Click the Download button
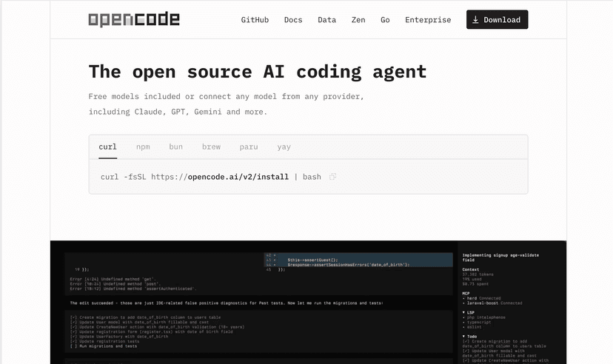 pyautogui.click(x=497, y=19)
